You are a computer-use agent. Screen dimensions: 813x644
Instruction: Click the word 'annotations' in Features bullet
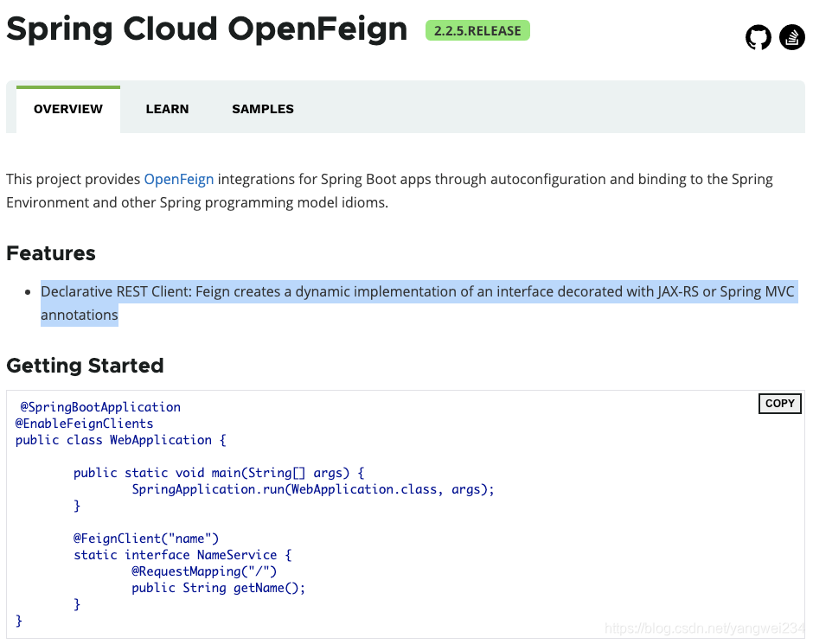tap(80, 315)
